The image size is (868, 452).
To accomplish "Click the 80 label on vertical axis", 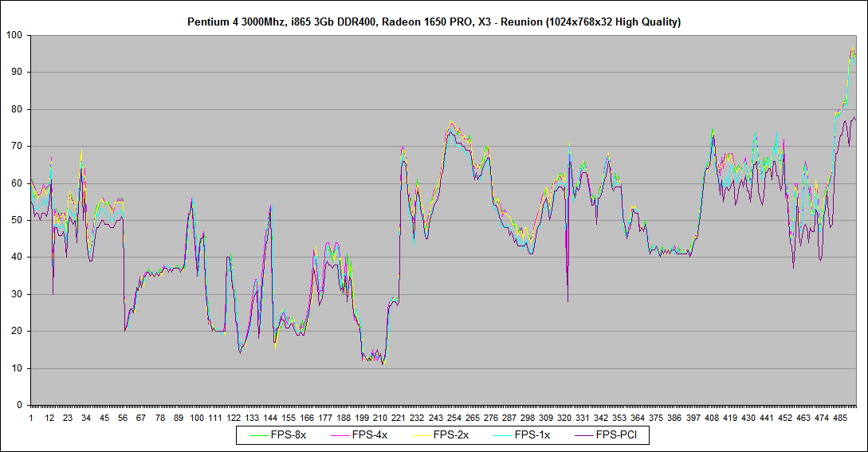I will click(17, 109).
